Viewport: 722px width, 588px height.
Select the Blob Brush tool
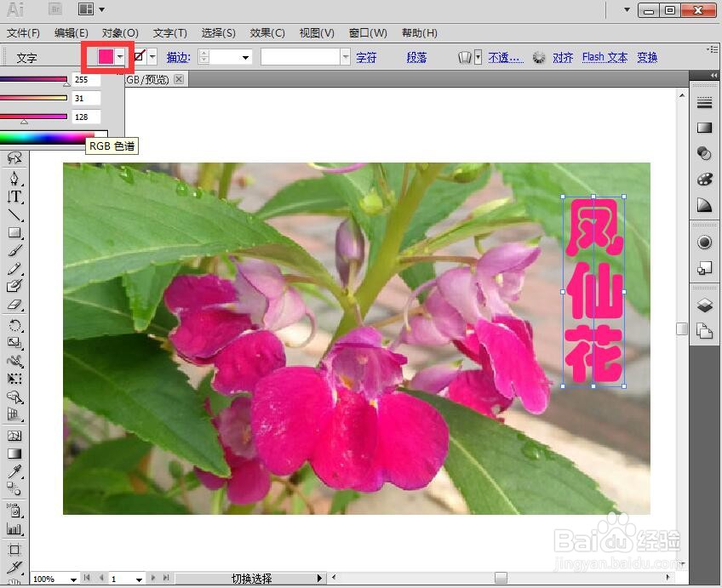[14, 286]
